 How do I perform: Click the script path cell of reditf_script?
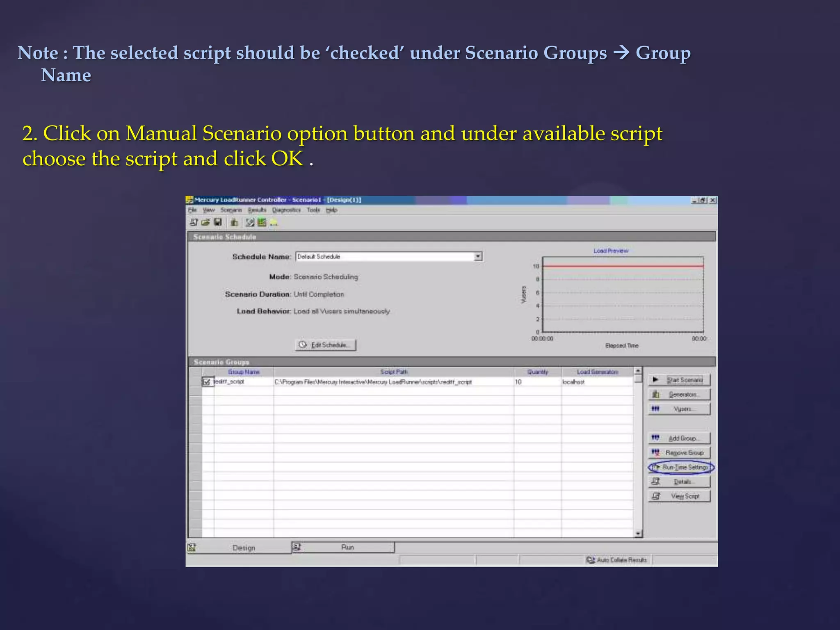[x=394, y=382]
